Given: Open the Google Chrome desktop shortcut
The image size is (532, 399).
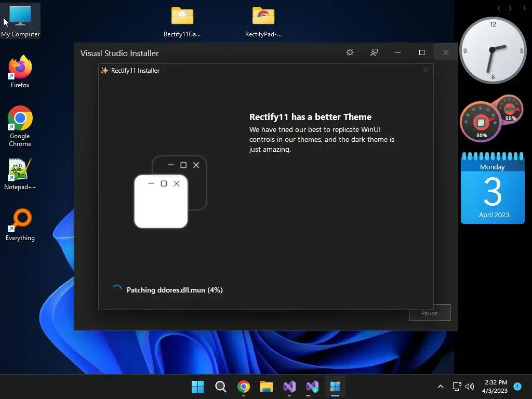Looking at the screenshot, I should tap(20, 126).
